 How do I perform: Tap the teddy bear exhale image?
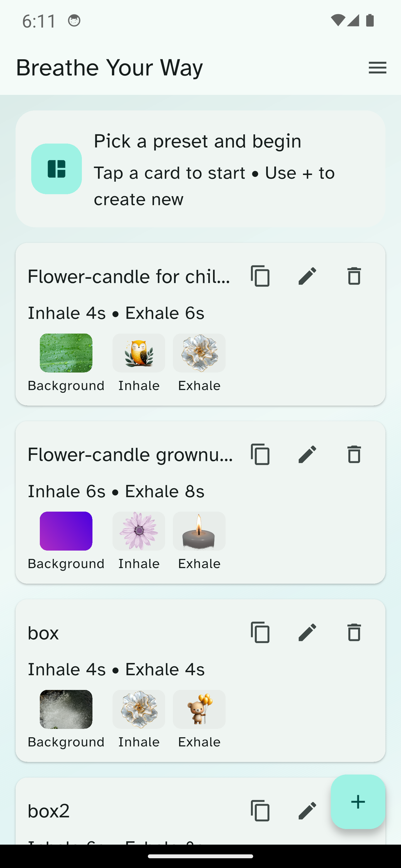(x=199, y=709)
